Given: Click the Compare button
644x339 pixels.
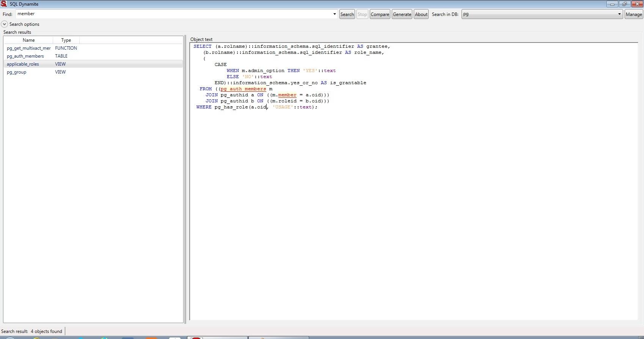Looking at the screenshot, I should point(380,14).
